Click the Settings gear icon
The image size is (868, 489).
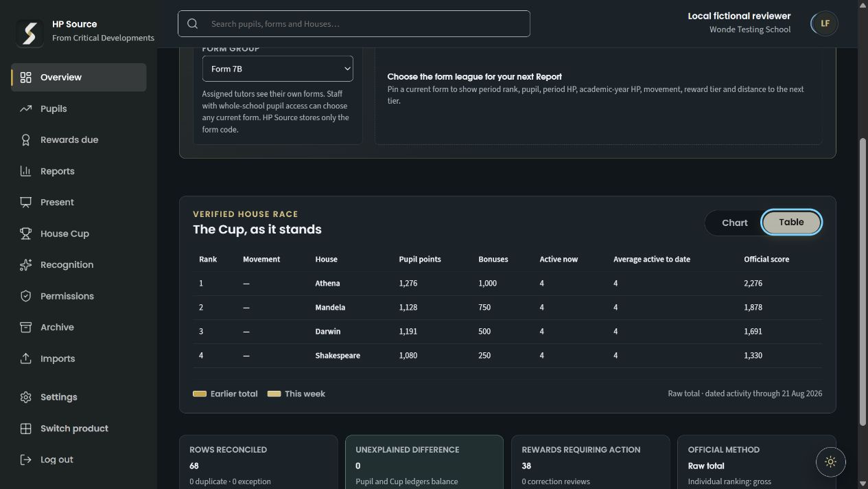pos(26,397)
